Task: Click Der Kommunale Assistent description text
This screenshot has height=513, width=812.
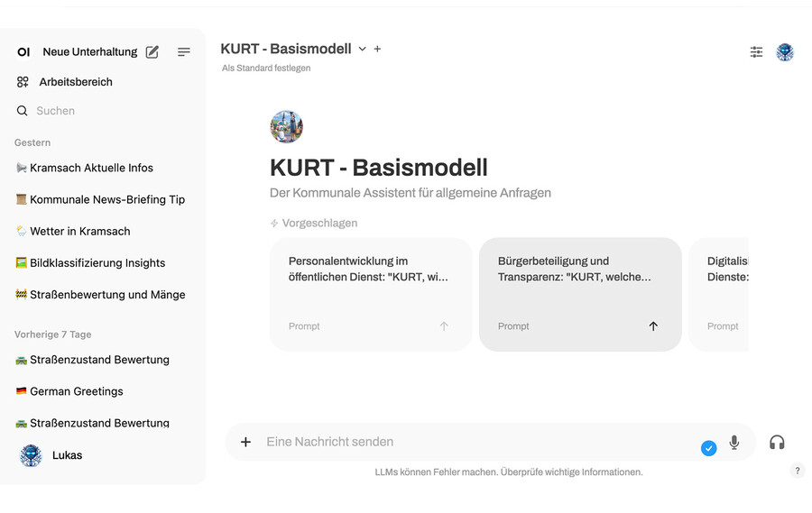Action: tap(411, 193)
